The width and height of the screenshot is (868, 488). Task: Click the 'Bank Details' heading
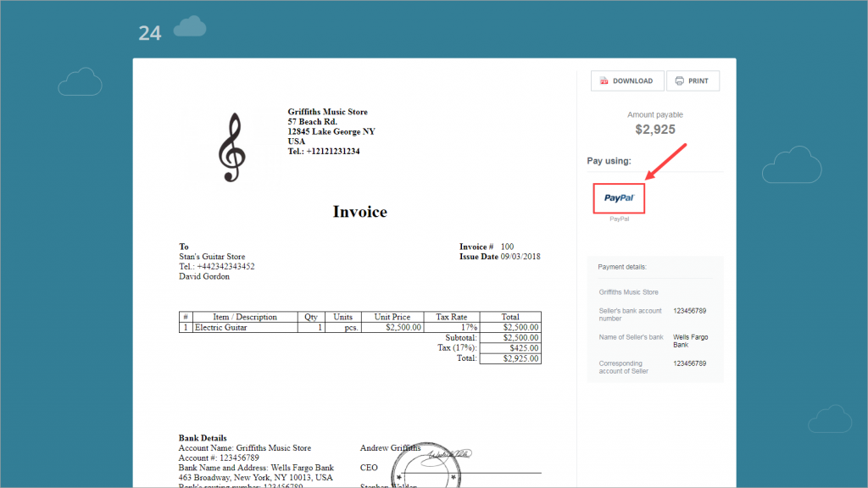(x=203, y=438)
